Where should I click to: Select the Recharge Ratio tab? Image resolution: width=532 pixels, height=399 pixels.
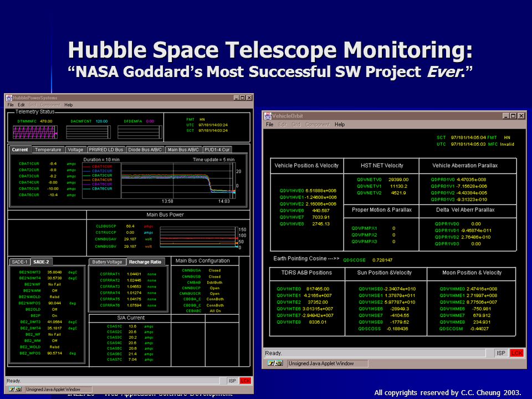click(x=145, y=262)
